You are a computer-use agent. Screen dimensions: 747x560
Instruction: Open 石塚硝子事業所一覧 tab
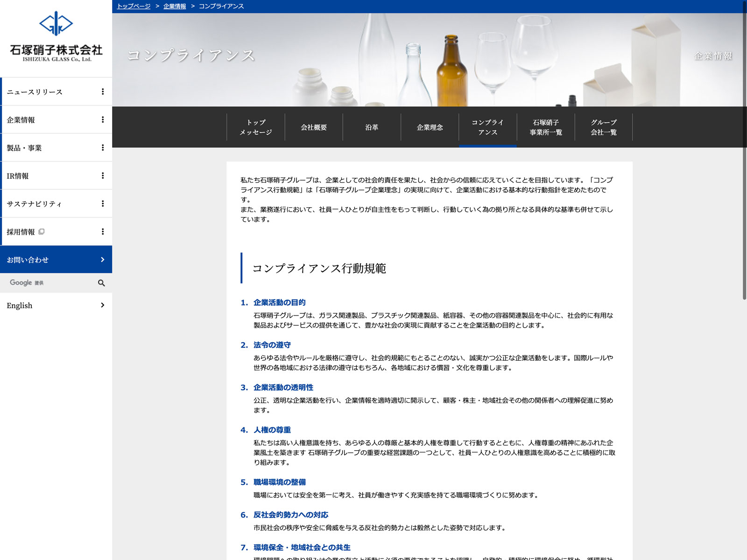546,127
